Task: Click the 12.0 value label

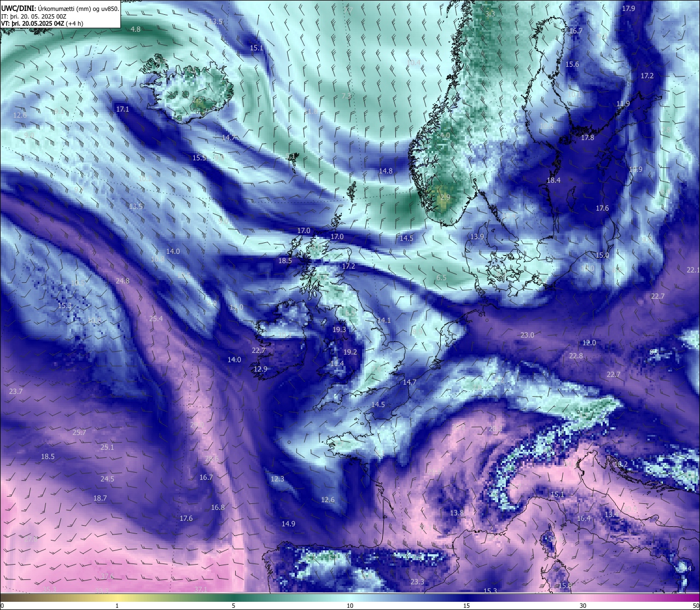Action: (x=589, y=342)
